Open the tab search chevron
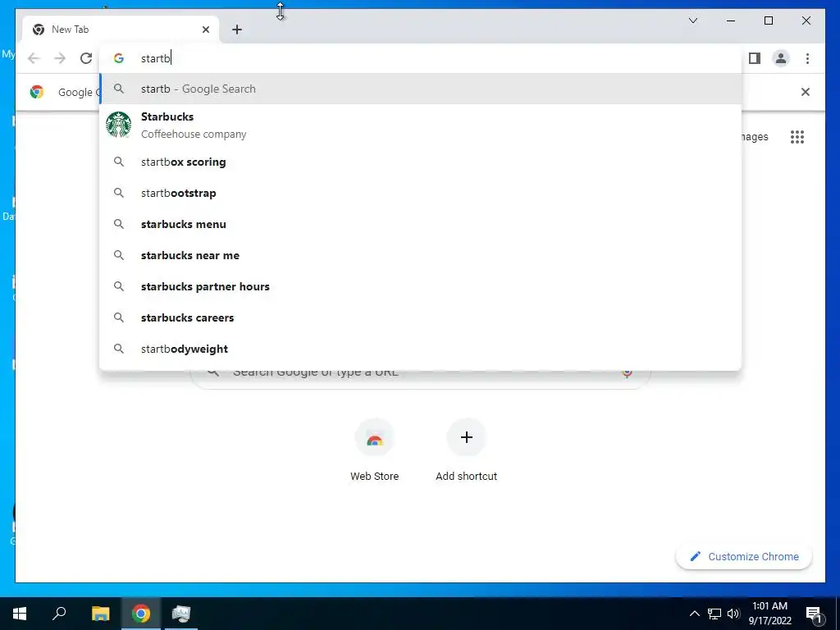 (692, 21)
